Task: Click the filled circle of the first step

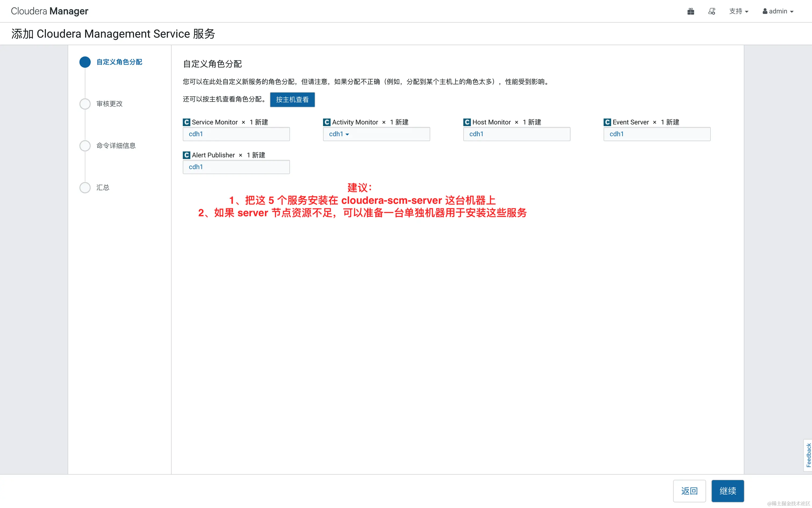Action: click(85, 62)
